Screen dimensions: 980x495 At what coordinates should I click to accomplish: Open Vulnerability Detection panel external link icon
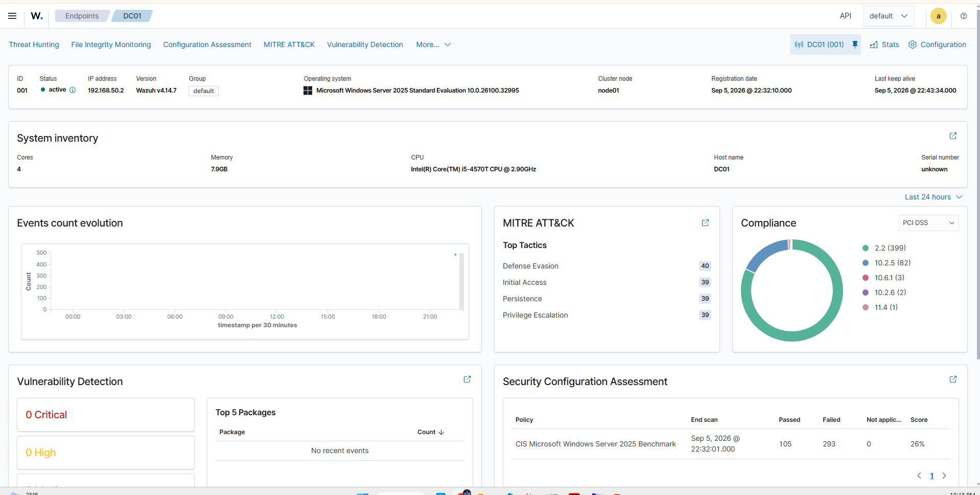click(x=467, y=379)
